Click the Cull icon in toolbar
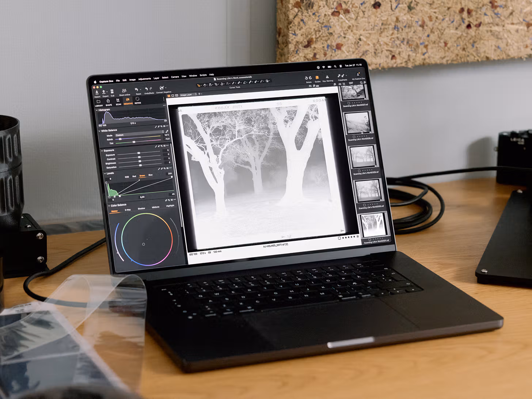Viewport: 532px width, 399px height. coord(112,92)
